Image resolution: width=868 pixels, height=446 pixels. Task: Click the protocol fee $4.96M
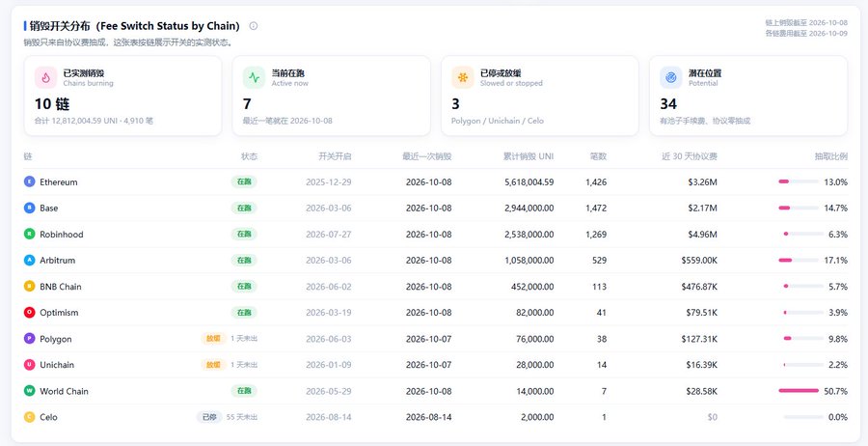click(703, 234)
